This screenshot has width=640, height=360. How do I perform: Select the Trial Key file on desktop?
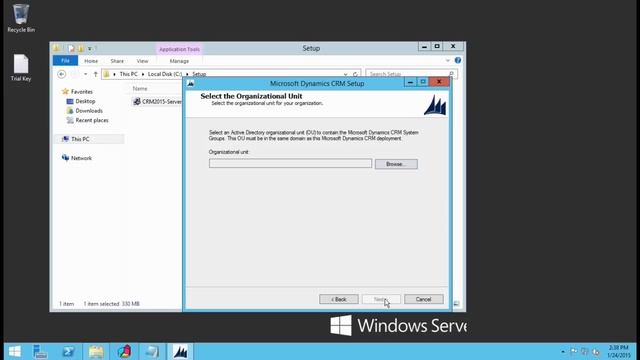tap(21, 68)
